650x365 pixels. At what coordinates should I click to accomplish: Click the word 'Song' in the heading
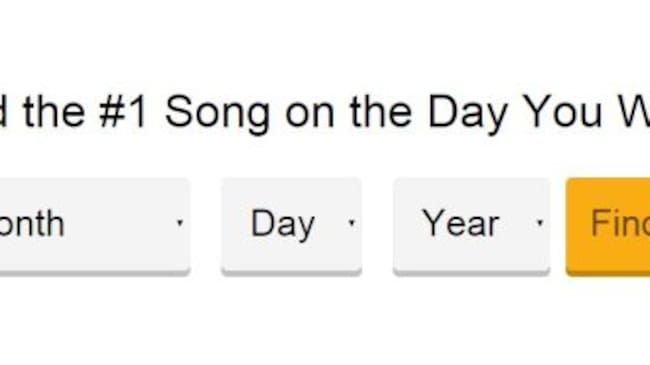coord(218,113)
